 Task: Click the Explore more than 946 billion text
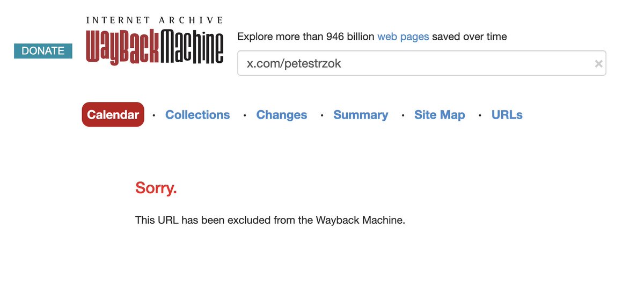306,37
